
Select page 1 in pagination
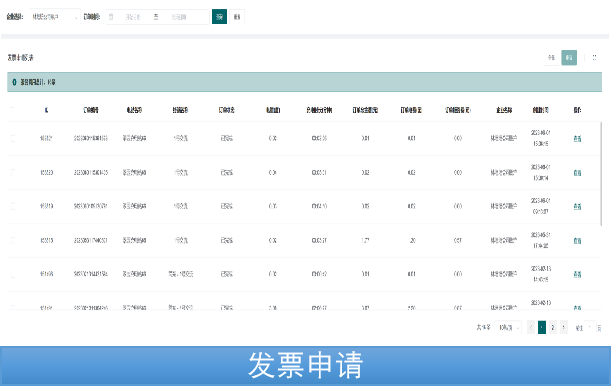click(x=542, y=328)
